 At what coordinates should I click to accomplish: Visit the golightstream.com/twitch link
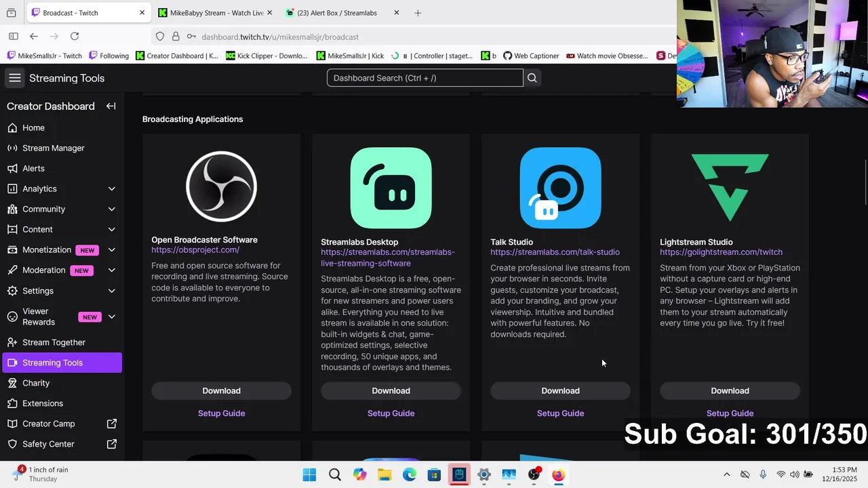coord(721,252)
